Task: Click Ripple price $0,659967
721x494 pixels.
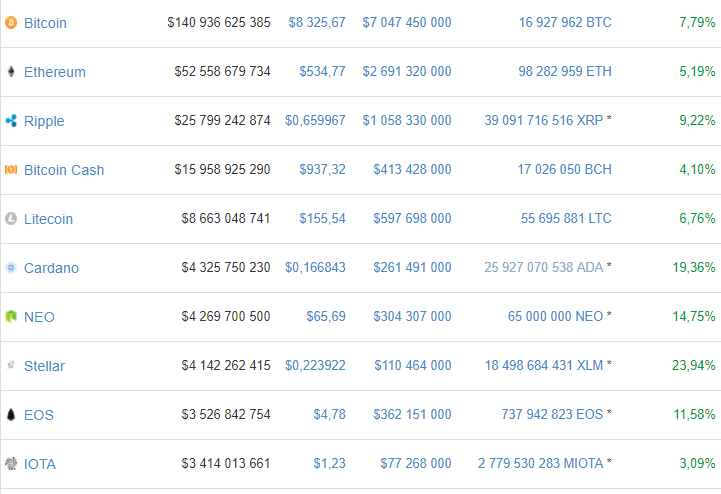Action: click(x=315, y=121)
